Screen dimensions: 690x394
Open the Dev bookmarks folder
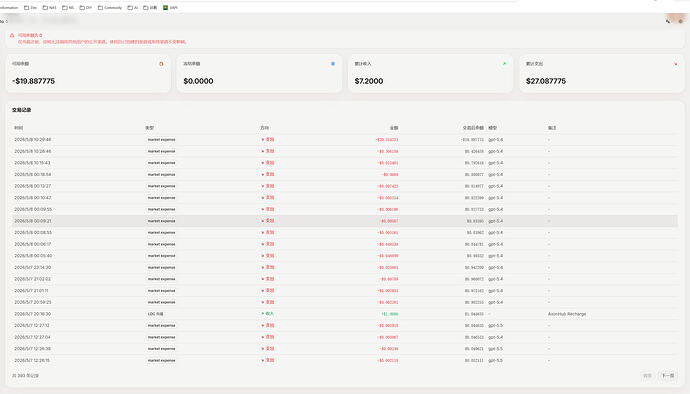[x=30, y=7]
